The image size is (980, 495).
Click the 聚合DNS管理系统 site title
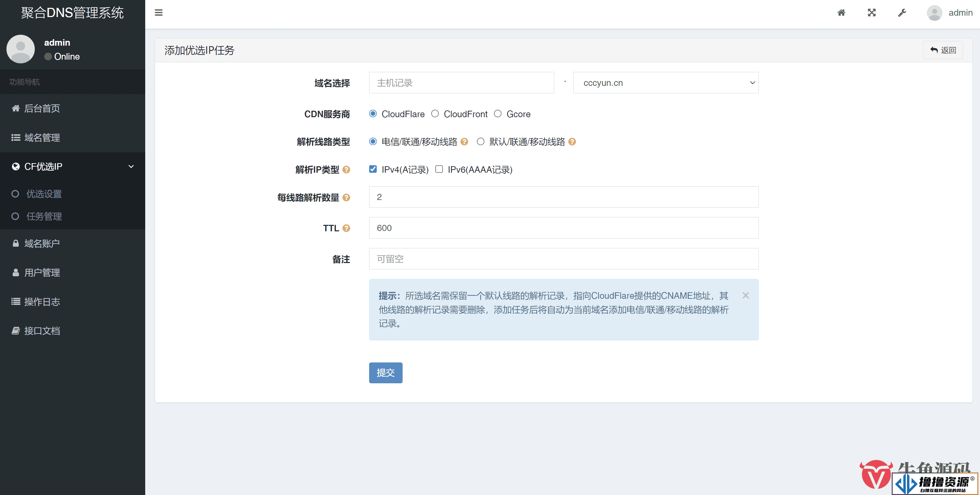[x=72, y=13]
